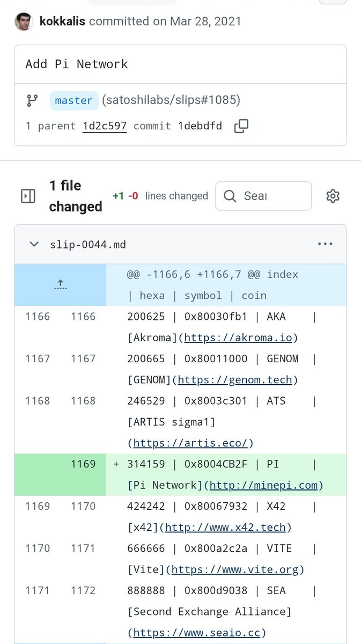Open the akroma.io link
This screenshot has height=644, width=361.
pos(238,338)
